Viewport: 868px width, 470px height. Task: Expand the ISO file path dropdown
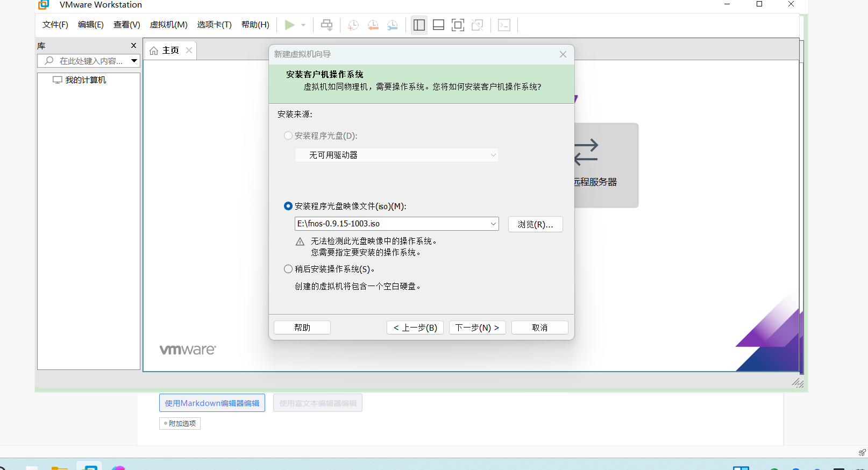[493, 224]
